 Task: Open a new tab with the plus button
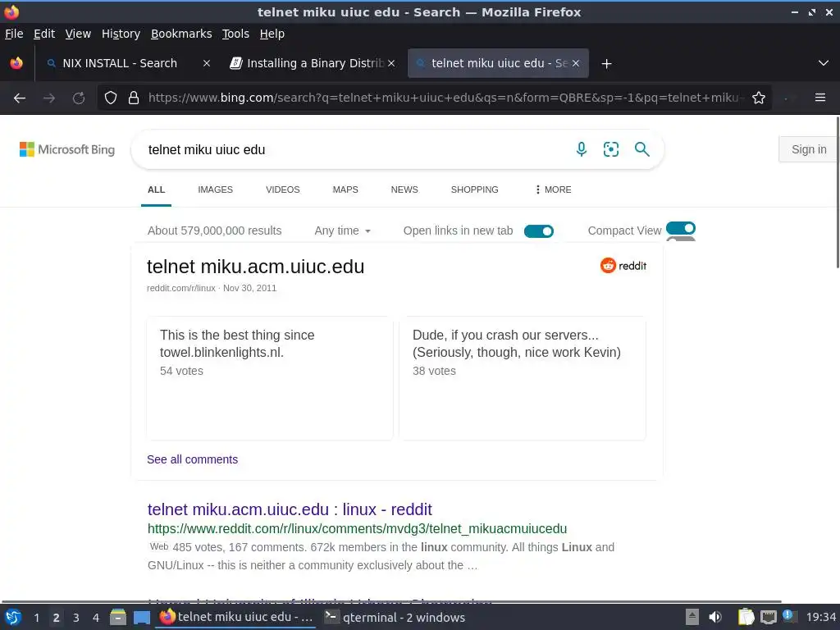(606, 64)
